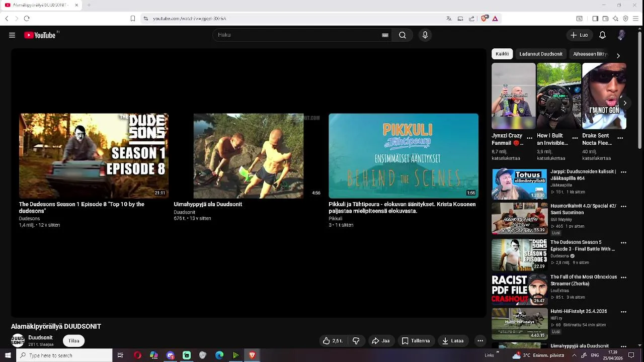Image resolution: width=644 pixels, height=362 pixels.
Task: Open Brave Wallet icon
Action: (x=605, y=19)
